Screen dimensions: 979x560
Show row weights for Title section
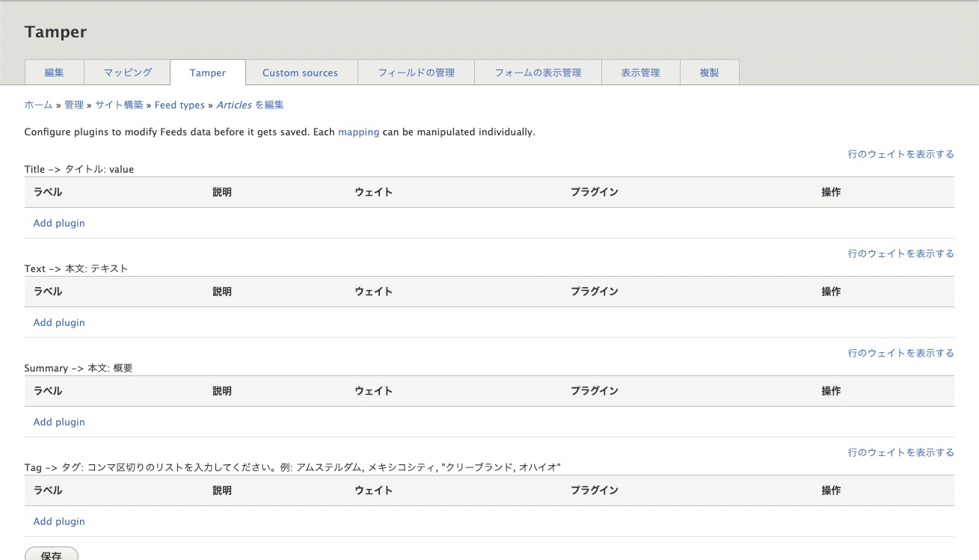coord(901,154)
